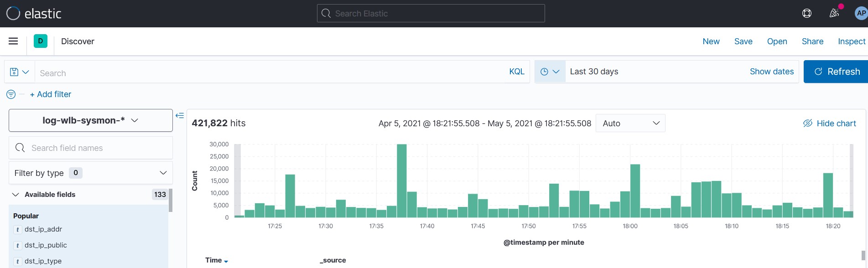Screen dimensions: 868x268
Task: Click the t type icon for dst_ip_type
Action: click(17, 262)
